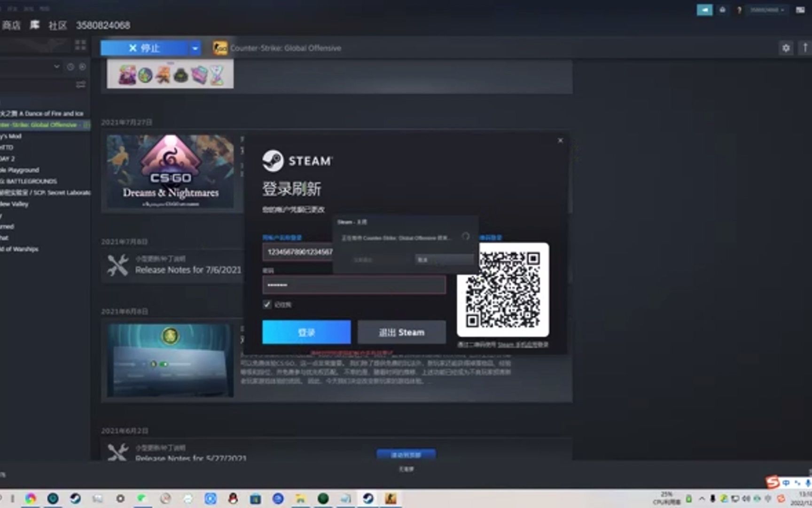Image resolution: width=812 pixels, height=508 pixels.
Task: Select the Playground game in library list
Action: click(x=20, y=170)
